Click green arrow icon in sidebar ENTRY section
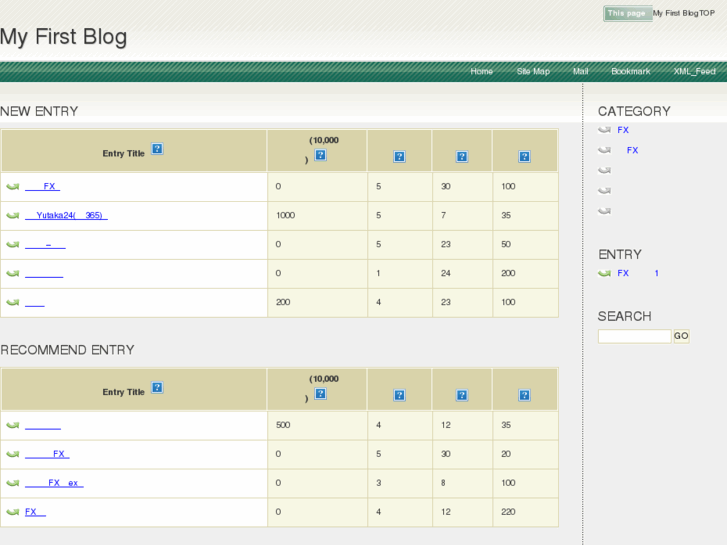The width and height of the screenshot is (727, 545). 605,273
